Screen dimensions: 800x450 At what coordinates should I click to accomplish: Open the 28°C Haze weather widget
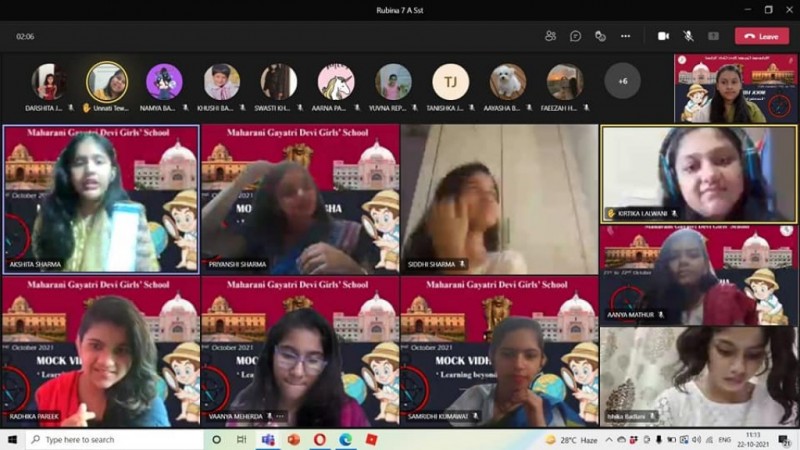(571, 440)
